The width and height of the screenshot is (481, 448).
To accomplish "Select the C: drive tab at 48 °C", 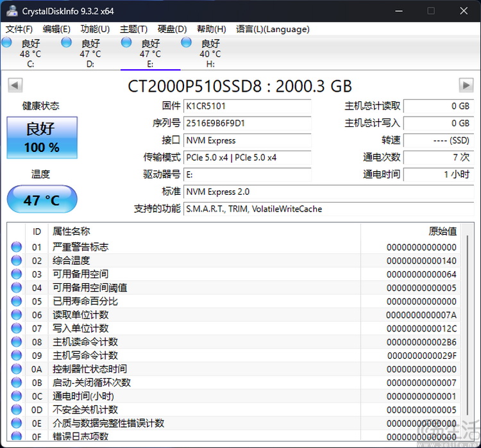I will 30,53.
